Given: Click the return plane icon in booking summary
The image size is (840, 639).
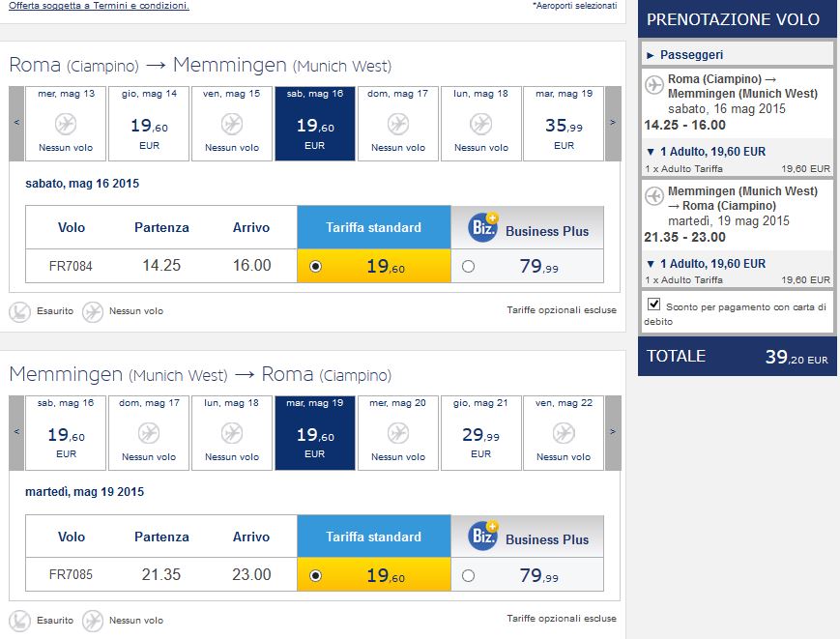Looking at the screenshot, I should [654, 197].
